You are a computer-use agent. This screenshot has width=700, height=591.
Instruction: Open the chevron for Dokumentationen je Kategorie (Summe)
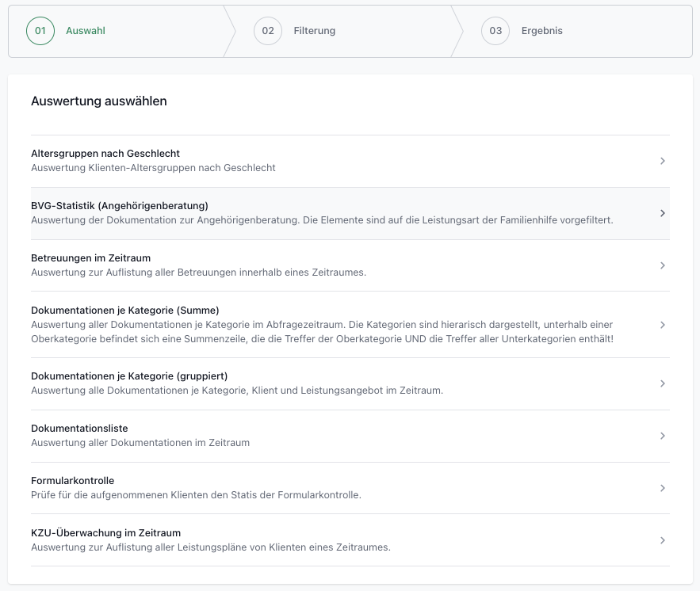coord(663,325)
